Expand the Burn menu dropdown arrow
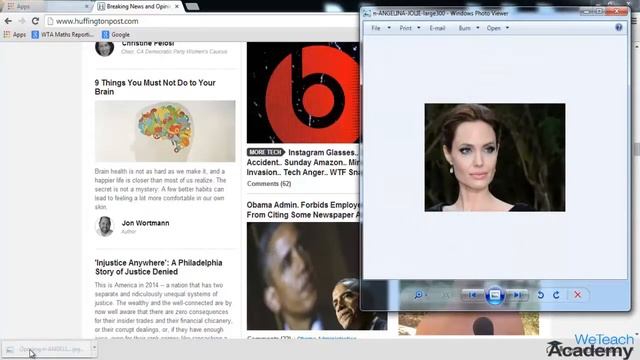Viewport: 640px width, 360px height. tap(478, 28)
